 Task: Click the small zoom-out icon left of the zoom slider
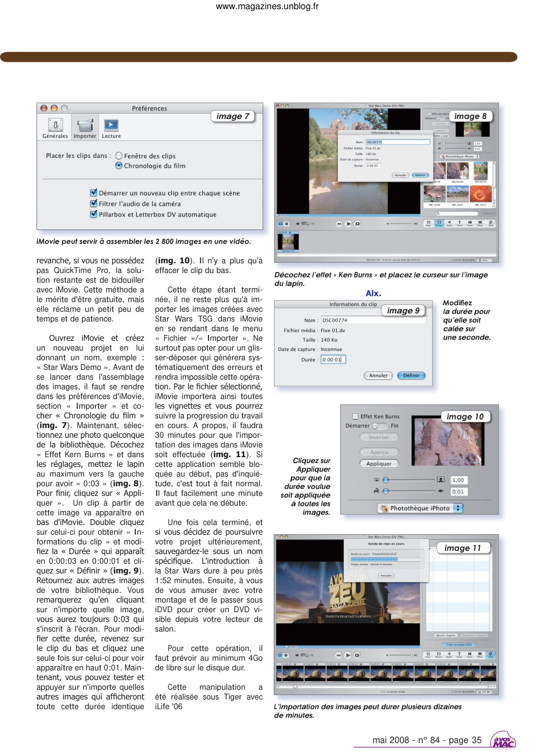[377, 479]
